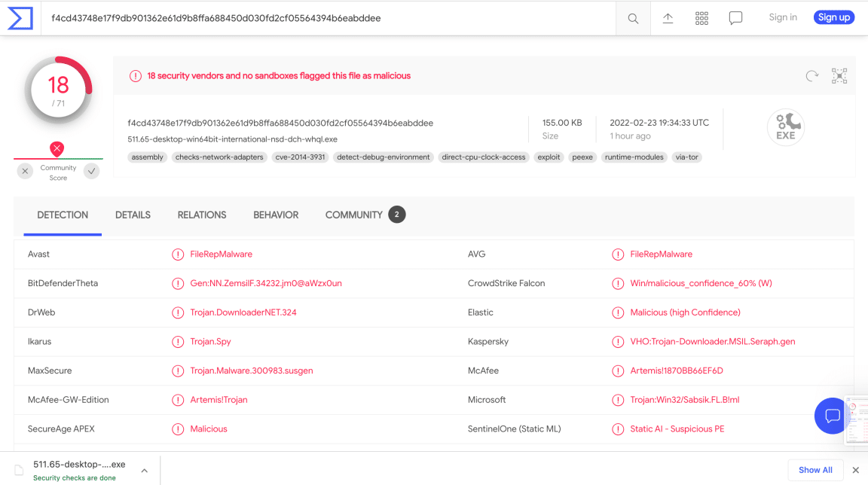Open the COMMUNITY tab
Image resolution: width=868 pixels, height=485 pixels.
[x=354, y=215]
